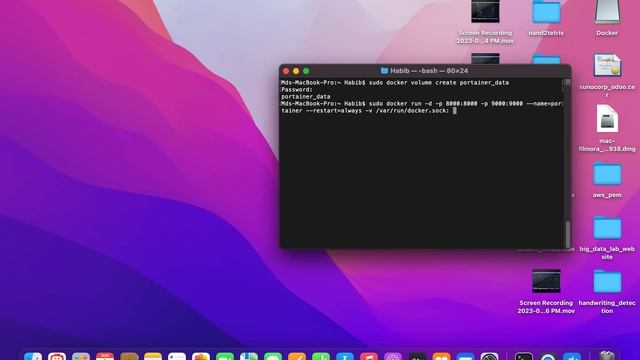Select the Screen Recording 2023-0...4 PM.mov file
Image resolution: width=640 pixels, height=360 pixels.
pos(485,11)
